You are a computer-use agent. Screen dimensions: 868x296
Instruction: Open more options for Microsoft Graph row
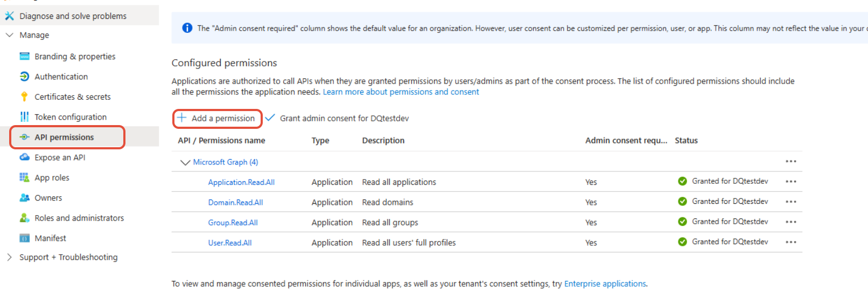790,161
